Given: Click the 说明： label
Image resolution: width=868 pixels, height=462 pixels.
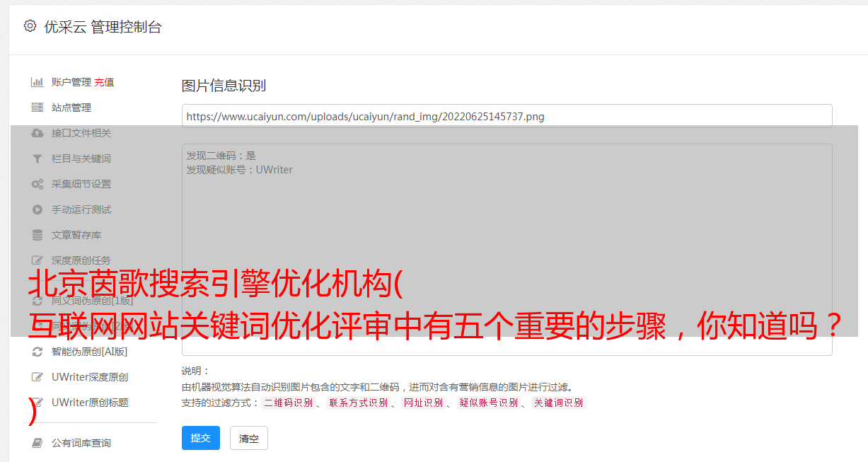Looking at the screenshot, I should coord(196,371).
